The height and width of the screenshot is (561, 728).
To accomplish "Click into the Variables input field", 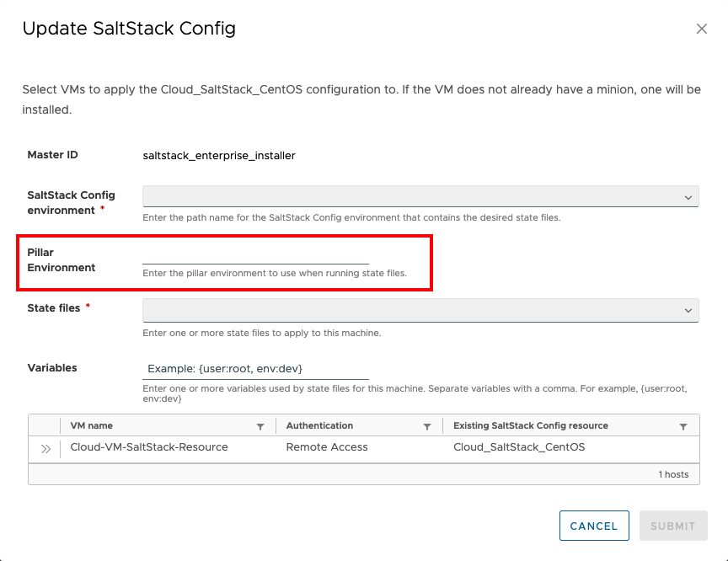I will 255,369.
